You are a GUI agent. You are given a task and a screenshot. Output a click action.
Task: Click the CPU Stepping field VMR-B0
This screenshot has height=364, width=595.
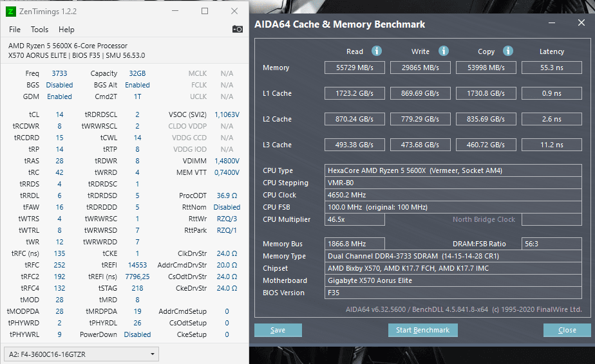click(x=453, y=183)
